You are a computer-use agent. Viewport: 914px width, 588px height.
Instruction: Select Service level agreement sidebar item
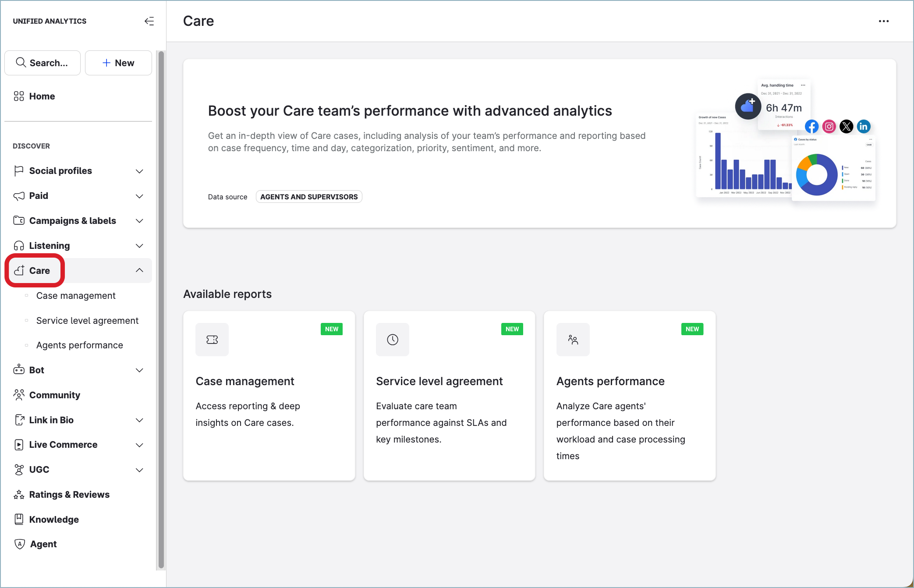pyautogui.click(x=87, y=321)
